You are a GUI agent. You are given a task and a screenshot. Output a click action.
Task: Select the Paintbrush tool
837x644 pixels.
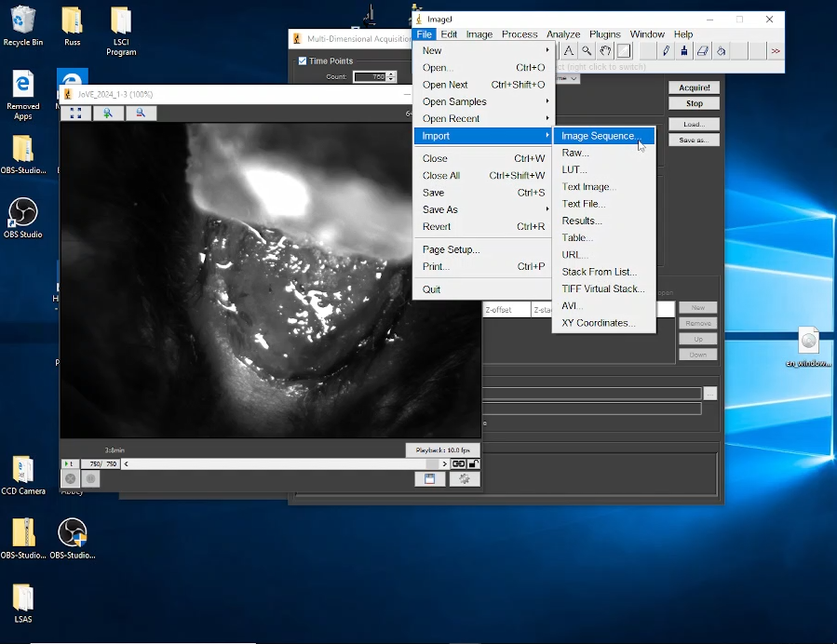click(684, 51)
